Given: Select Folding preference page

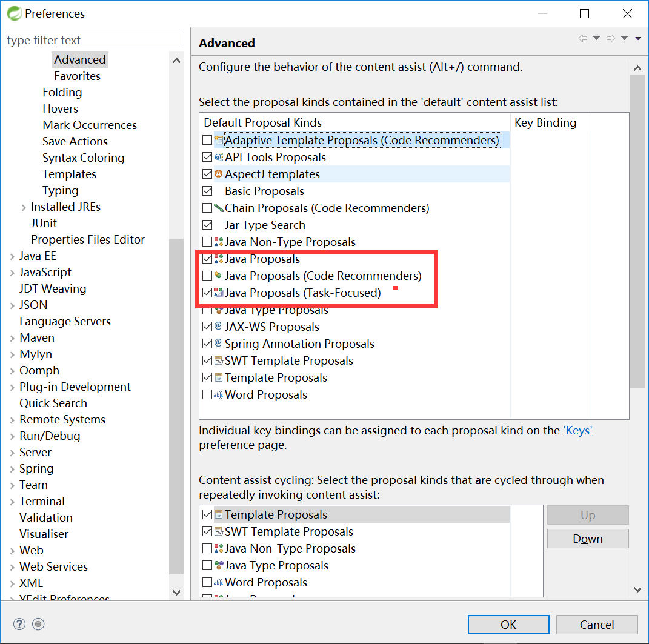Looking at the screenshot, I should (62, 92).
